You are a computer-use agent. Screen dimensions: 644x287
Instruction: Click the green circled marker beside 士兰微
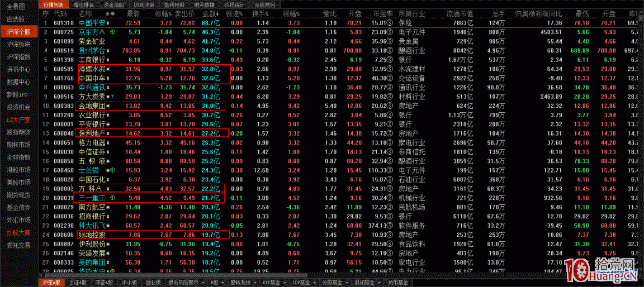tap(113, 170)
